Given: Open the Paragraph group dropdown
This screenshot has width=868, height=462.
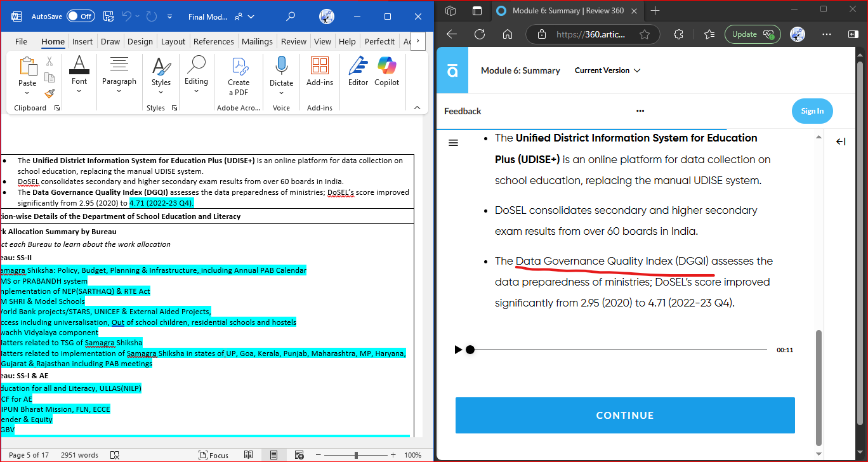Looking at the screenshot, I should pos(119,75).
